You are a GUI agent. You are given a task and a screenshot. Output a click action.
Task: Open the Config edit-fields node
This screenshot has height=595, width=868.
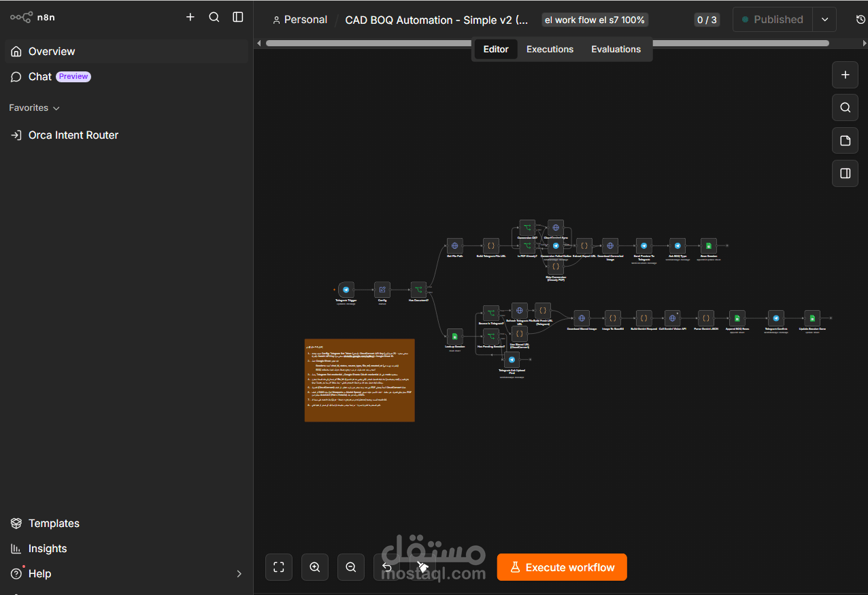[382, 290]
